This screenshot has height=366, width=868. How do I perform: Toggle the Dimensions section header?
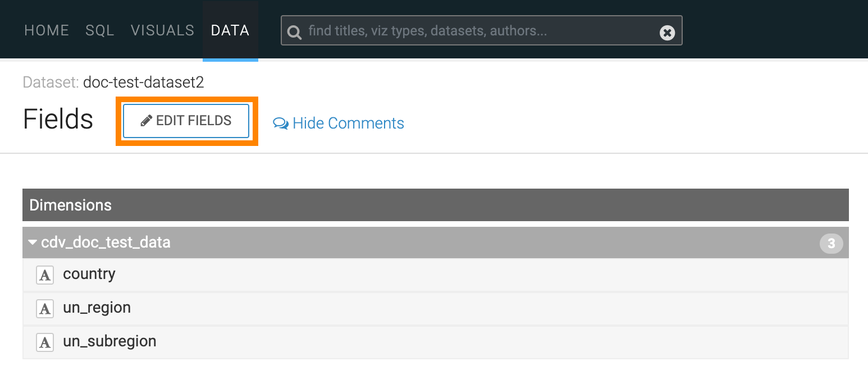pos(436,205)
